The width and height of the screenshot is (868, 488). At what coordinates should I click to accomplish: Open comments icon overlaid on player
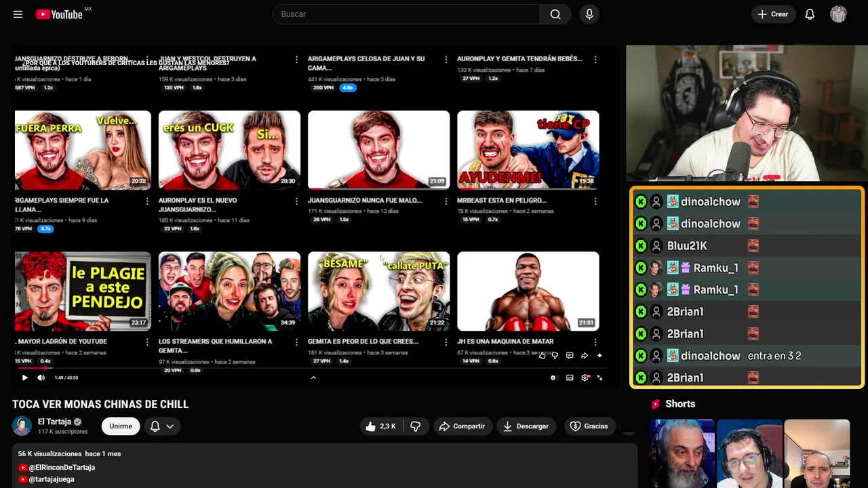pyautogui.click(x=570, y=355)
